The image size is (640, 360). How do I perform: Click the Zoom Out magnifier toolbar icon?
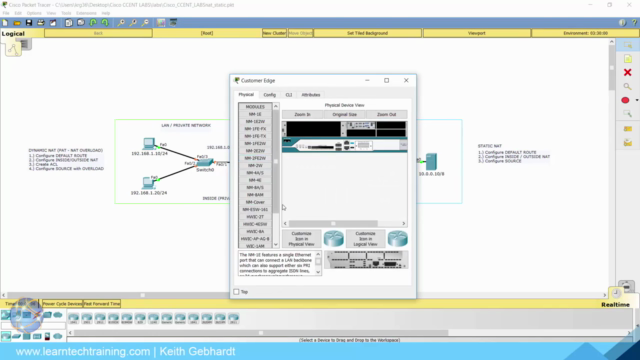pos(145,23)
